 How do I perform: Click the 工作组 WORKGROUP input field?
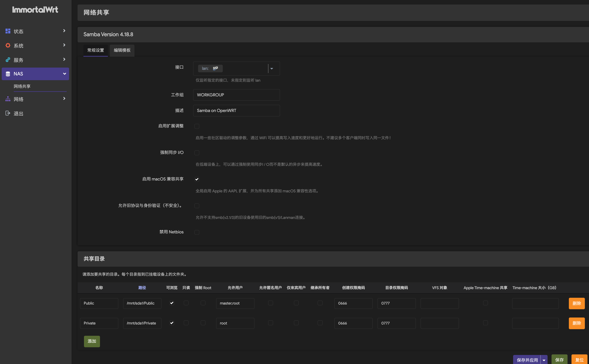coord(236,95)
